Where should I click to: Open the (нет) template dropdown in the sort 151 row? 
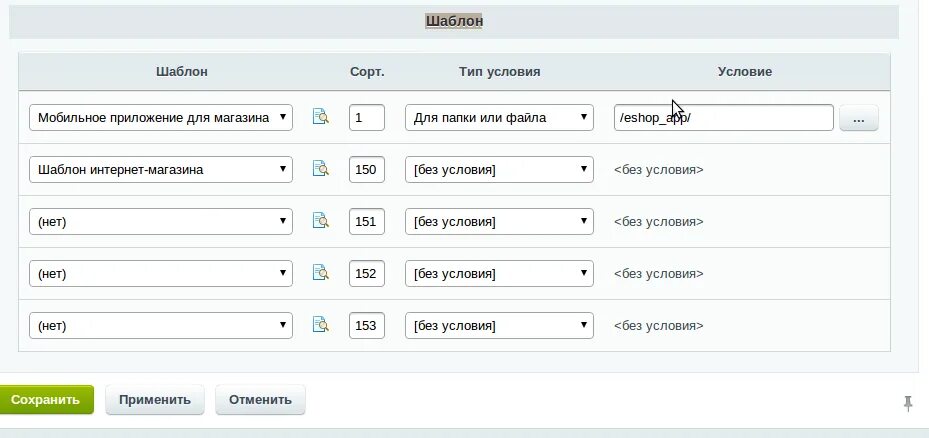[161, 221]
